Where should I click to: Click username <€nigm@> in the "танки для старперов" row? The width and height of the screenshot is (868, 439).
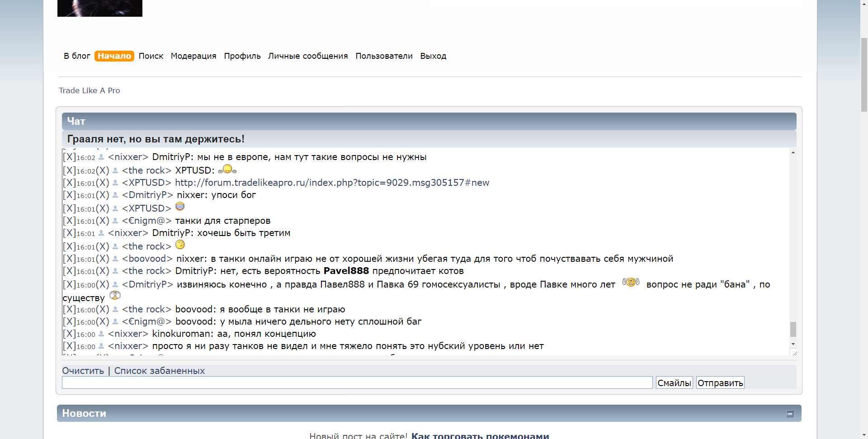tap(147, 221)
